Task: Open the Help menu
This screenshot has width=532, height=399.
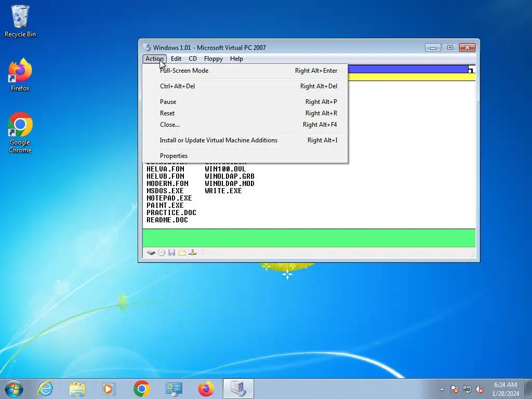Action: (236, 59)
